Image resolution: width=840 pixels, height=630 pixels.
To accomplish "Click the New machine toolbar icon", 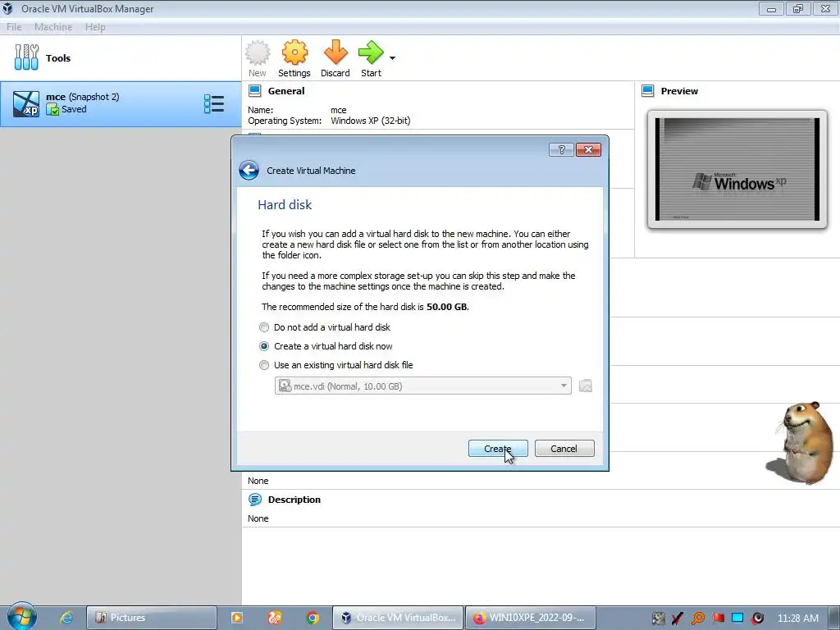I will (257, 59).
